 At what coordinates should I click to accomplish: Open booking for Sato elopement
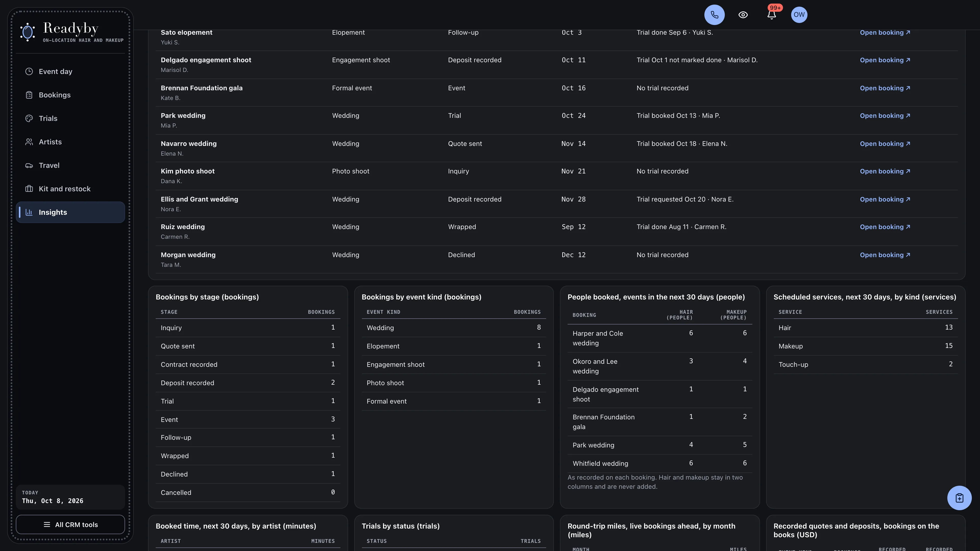(x=885, y=33)
